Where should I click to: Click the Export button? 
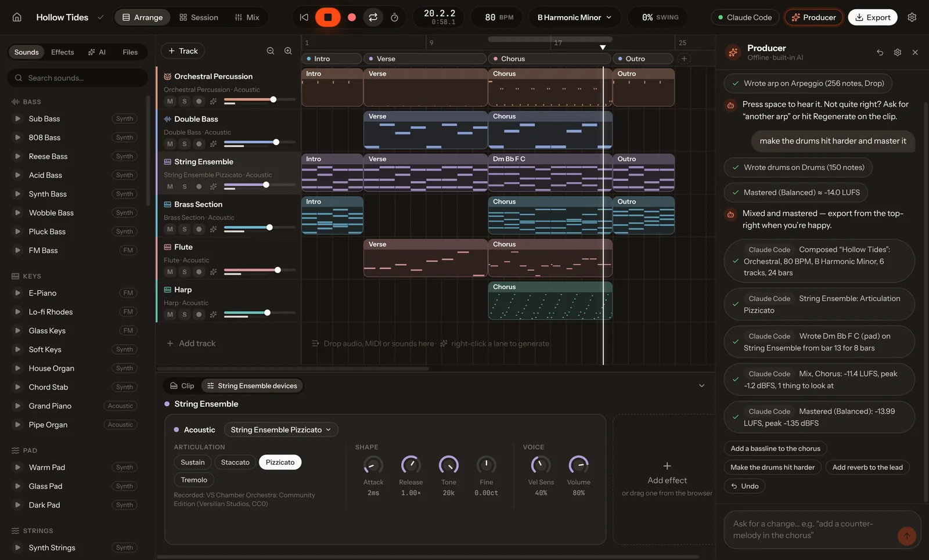click(x=873, y=17)
